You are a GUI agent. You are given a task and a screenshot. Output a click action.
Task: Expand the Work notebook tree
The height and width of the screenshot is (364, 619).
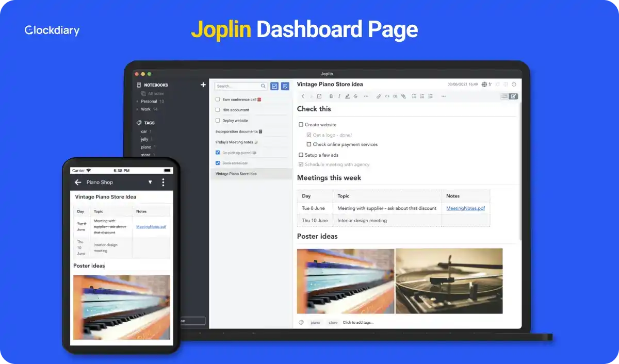[x=137, y=109]
